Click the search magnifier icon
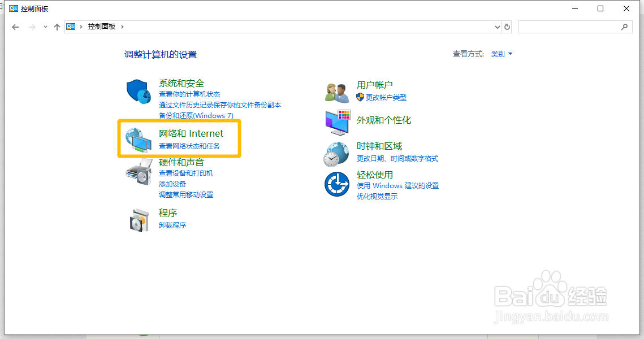The image size is (644, 339). pyautogui.click(x=624, y=27)
